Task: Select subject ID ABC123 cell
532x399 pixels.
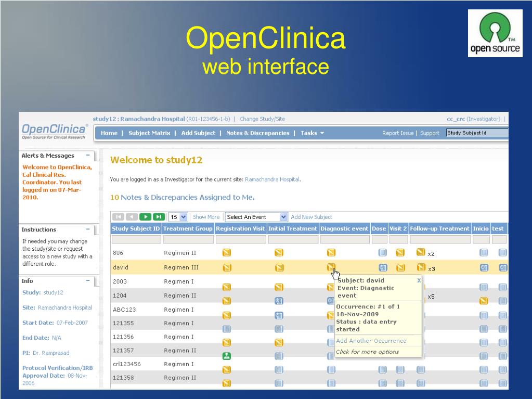Action: click(124, 310)
